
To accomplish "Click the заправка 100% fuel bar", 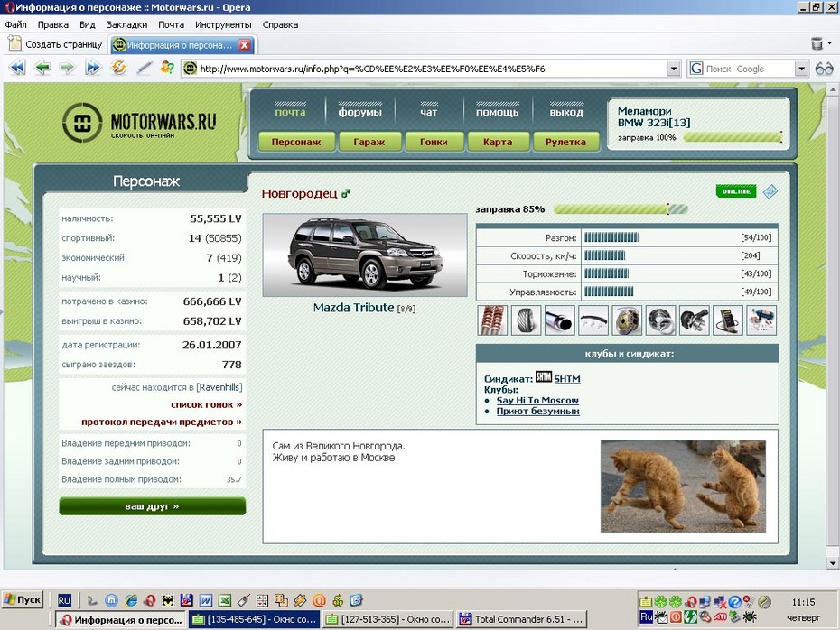I will point(733,137).
